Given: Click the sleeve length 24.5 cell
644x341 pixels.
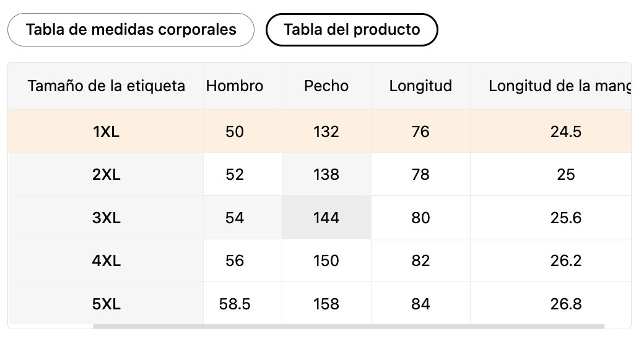Looking at the screenshot, I should click(x=565, y=131).
